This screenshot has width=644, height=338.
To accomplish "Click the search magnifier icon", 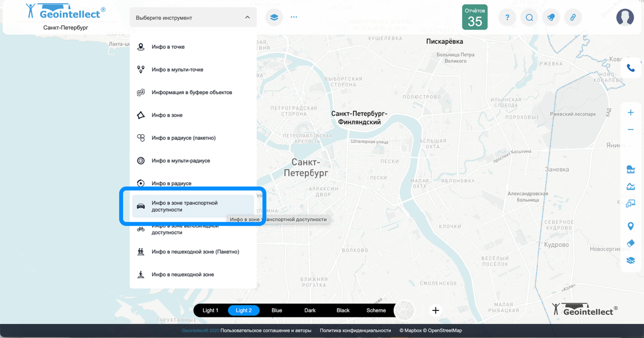I will coord(529,18).
